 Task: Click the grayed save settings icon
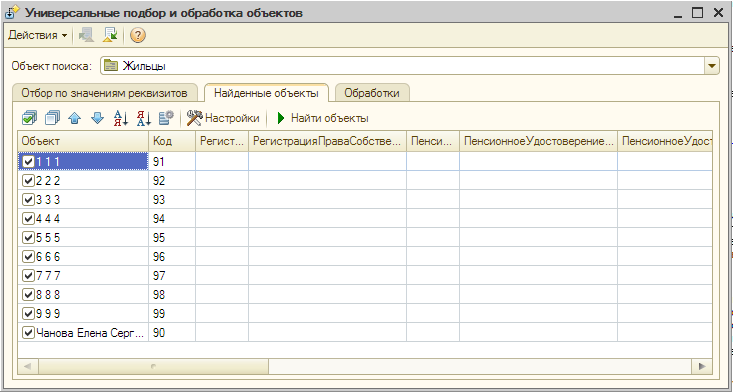click(x=86, y=35)
